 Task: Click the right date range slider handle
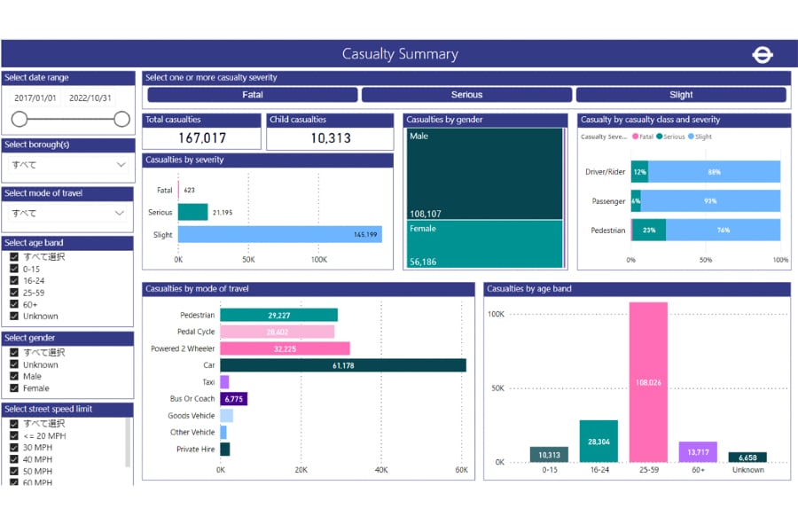122,119
